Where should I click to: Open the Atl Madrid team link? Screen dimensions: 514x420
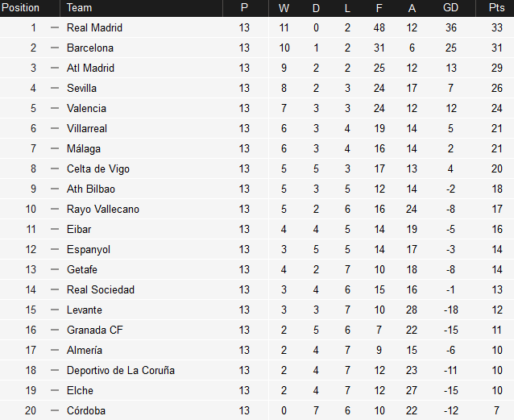pos(90,68)
